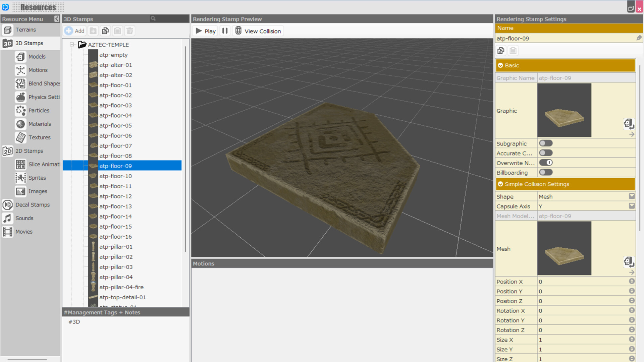Open the Materials section

(x=40, y=124)
